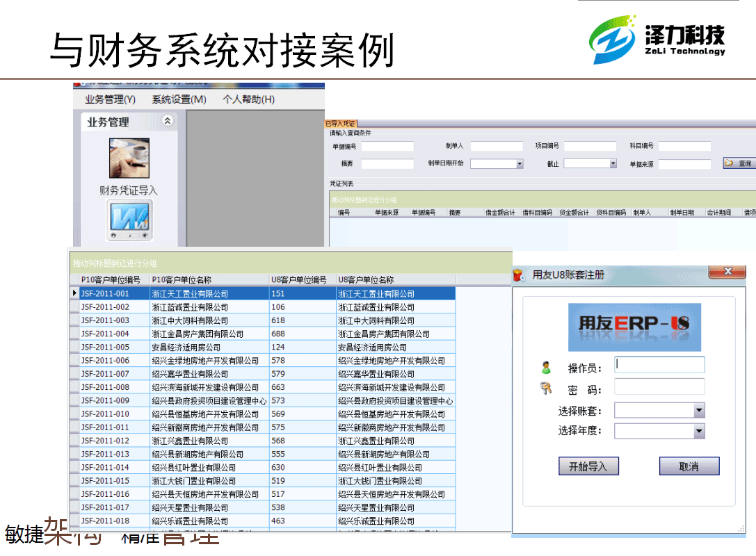This screenshot has width=756, height=556.
Task: Click U8 code cell 630
Action: tap(303, 467)
